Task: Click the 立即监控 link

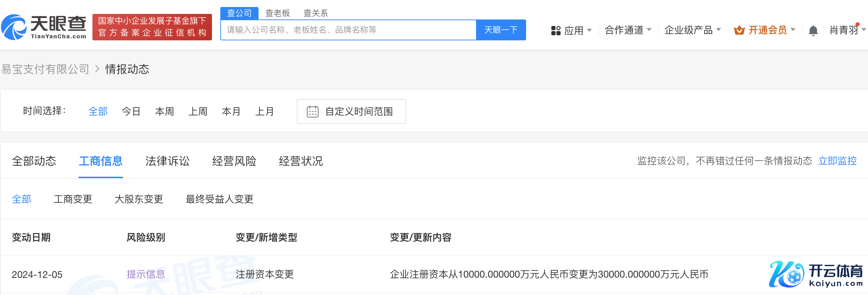Action: [x=837, y=161]
